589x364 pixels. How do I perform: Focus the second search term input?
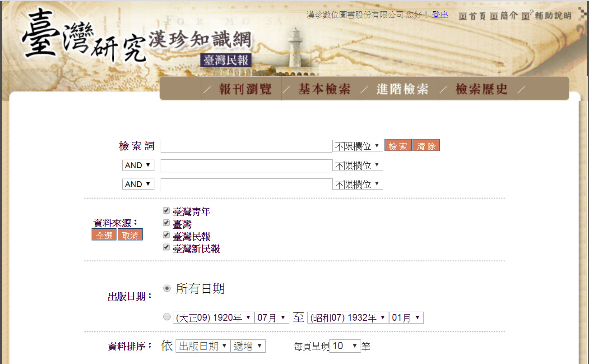tap(246, 166)
